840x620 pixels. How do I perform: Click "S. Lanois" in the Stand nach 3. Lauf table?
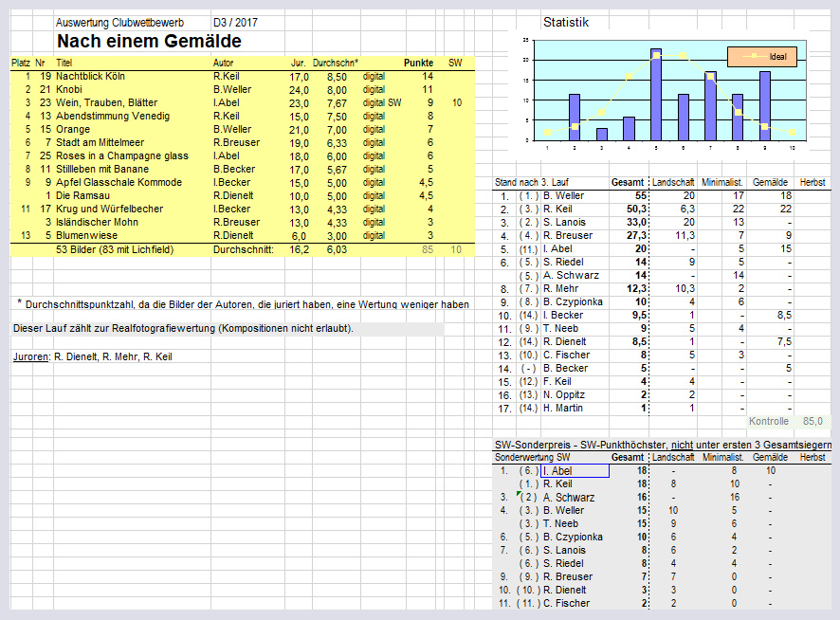tap(565, 223)
